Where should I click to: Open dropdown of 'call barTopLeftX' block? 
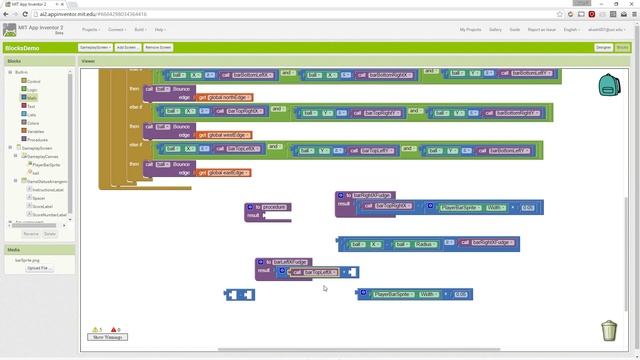tap(334, 272)
